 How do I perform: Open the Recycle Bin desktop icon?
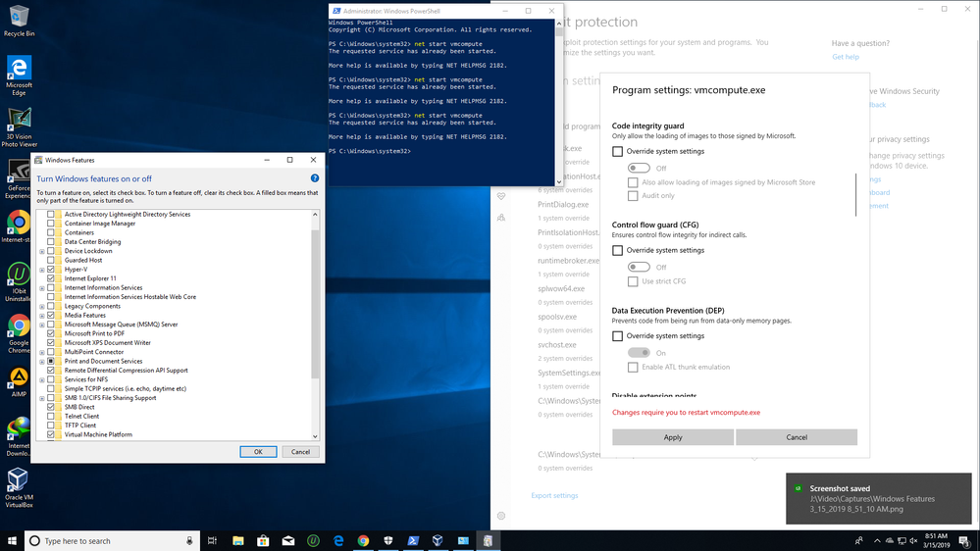point(19,21)
